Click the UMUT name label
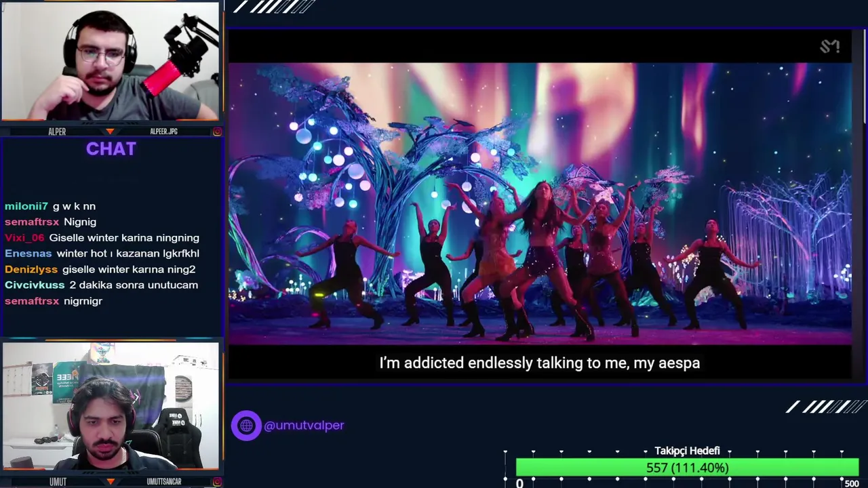This screenshot has height=488, width=868. coord(58,482)
